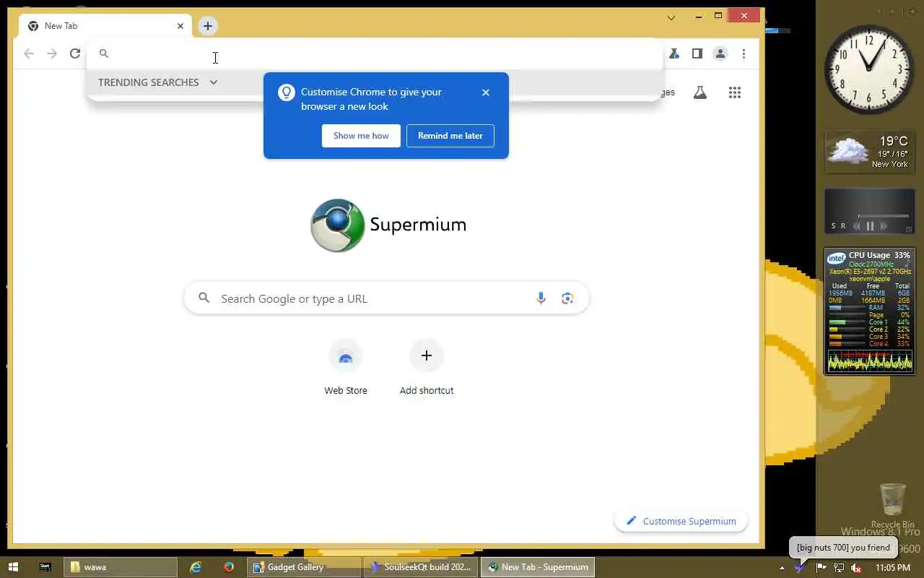Image resolution: width=924 pixels, height=578 pixels.
Task: Click Customise Supermium button
Action: [681, 521]
